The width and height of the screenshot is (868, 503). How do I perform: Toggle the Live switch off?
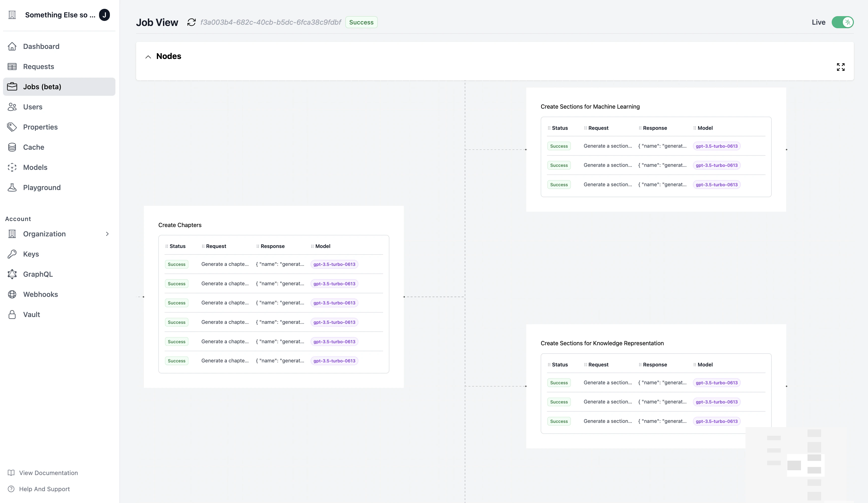tap(842, 22)
